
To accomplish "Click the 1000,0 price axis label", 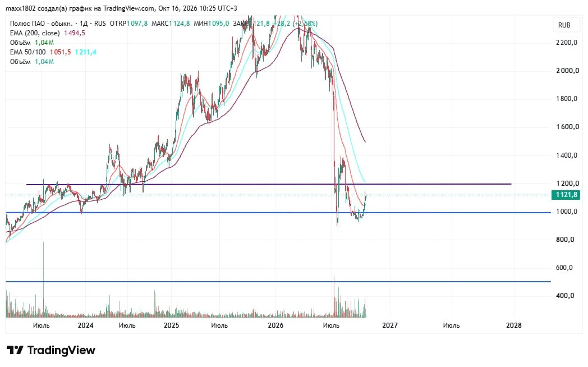I will [567, 212].
